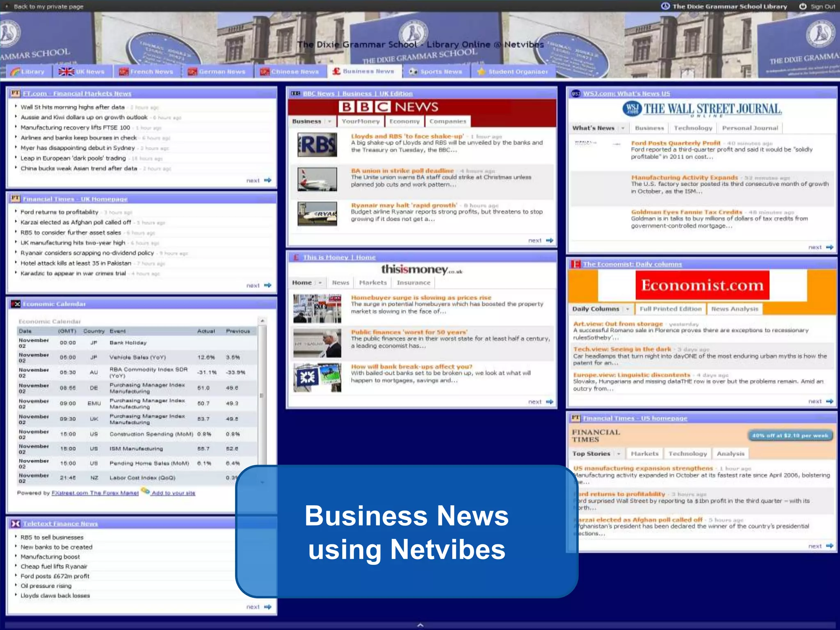The image size is (840, 630).
Task: Select the Business News tab
Action: 364,71
